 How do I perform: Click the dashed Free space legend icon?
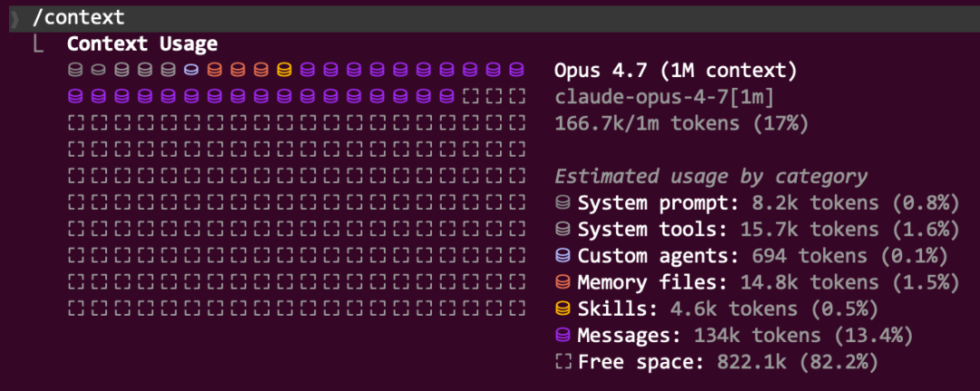563,363
